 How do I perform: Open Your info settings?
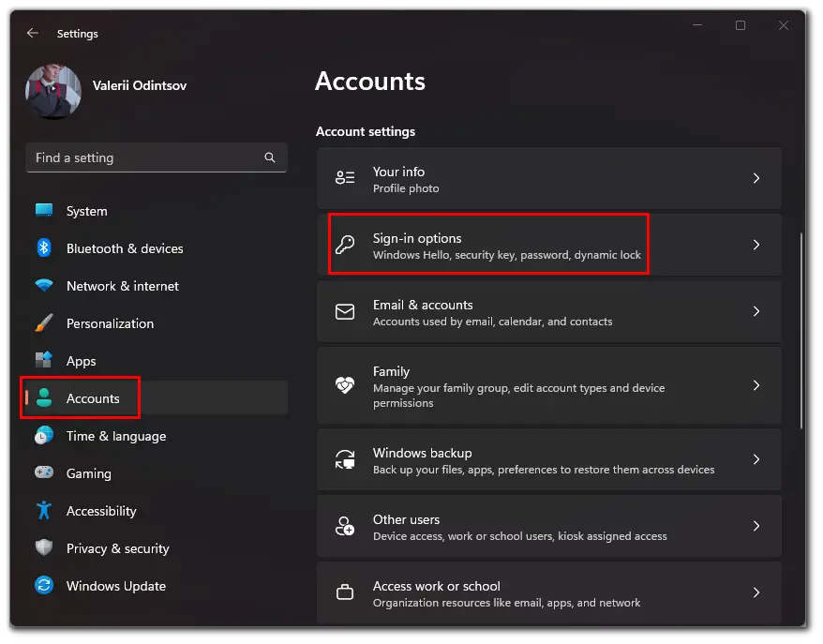(x=549, y=178)
